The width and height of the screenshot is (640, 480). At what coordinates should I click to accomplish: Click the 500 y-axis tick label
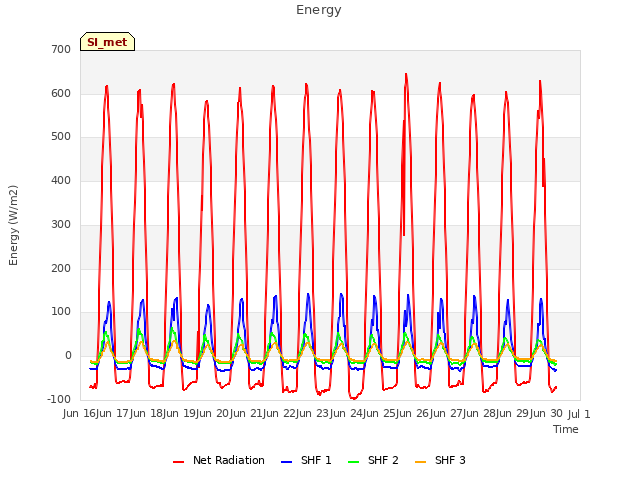61,137
